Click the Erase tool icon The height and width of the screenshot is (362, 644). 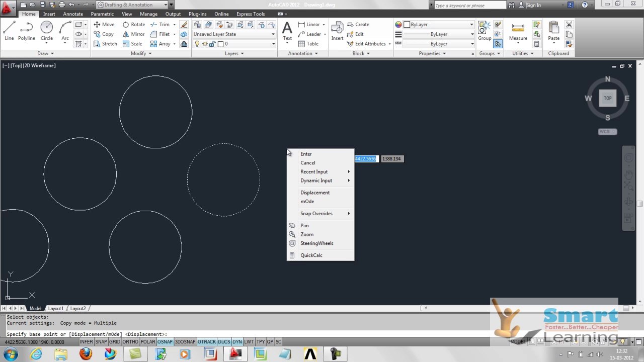pyautogui.click(x=184, y=25)
